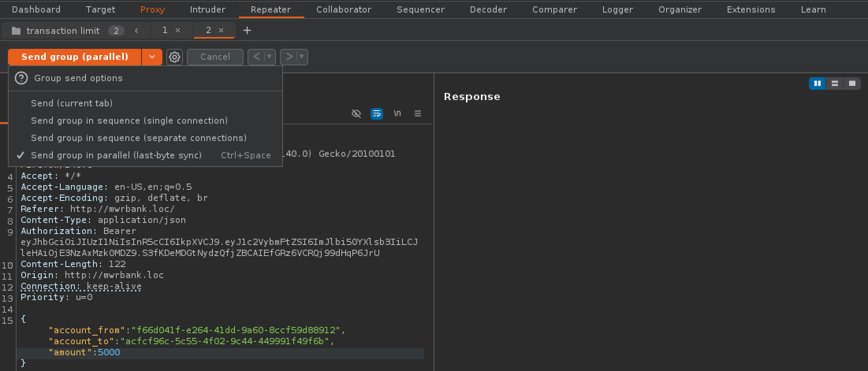Add a new Repeater tab with plus

(247, 30)
